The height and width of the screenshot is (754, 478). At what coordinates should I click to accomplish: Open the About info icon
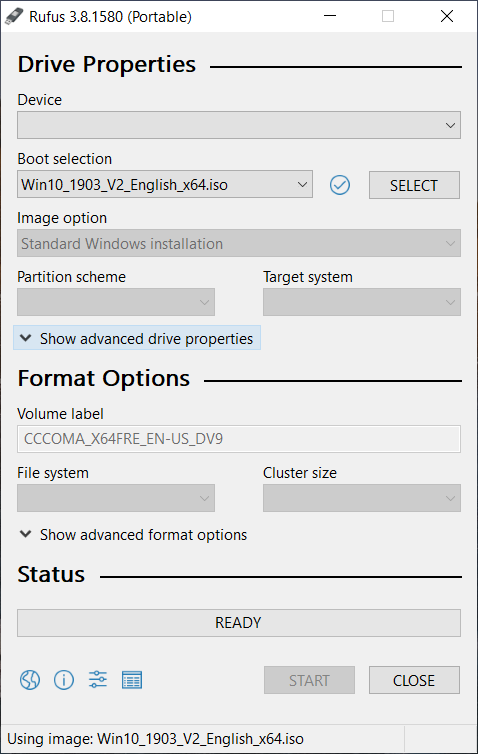pyautogui.click(x=64, y=680)
